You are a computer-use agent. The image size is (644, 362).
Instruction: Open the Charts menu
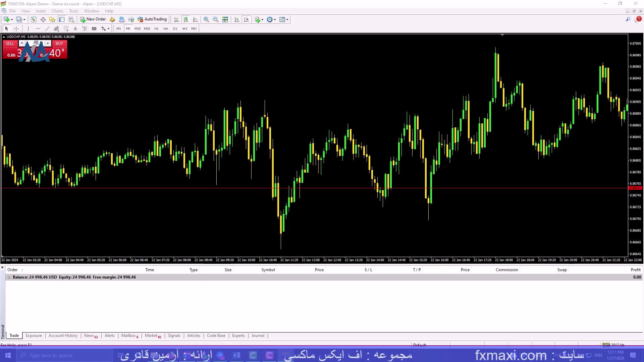click(57, 11)
